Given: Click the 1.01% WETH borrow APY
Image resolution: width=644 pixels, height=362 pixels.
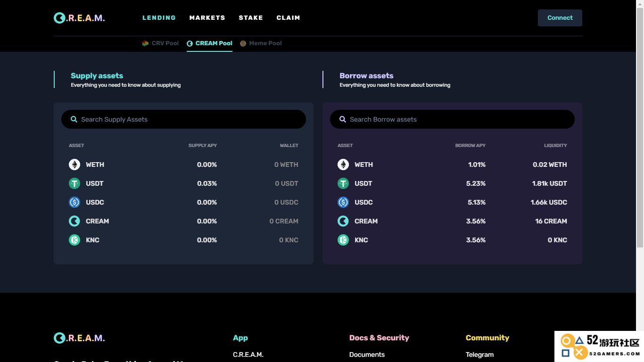Looking at the screenshot, I should point(477,165).
